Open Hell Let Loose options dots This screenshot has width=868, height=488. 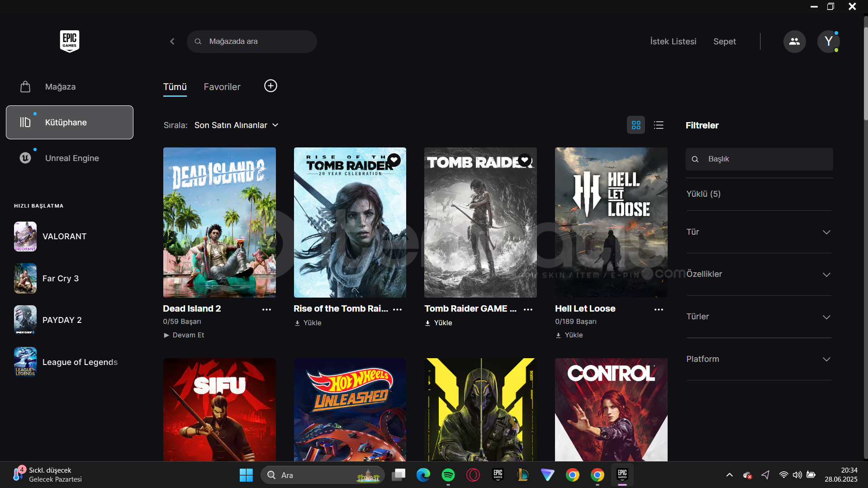coord(659,309)
